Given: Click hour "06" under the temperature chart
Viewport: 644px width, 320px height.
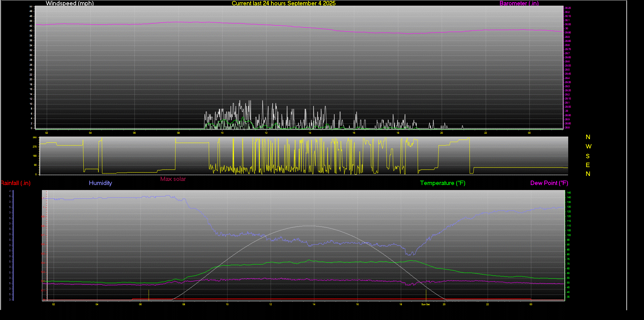Looking at the screenshot, I should point(140,304).
